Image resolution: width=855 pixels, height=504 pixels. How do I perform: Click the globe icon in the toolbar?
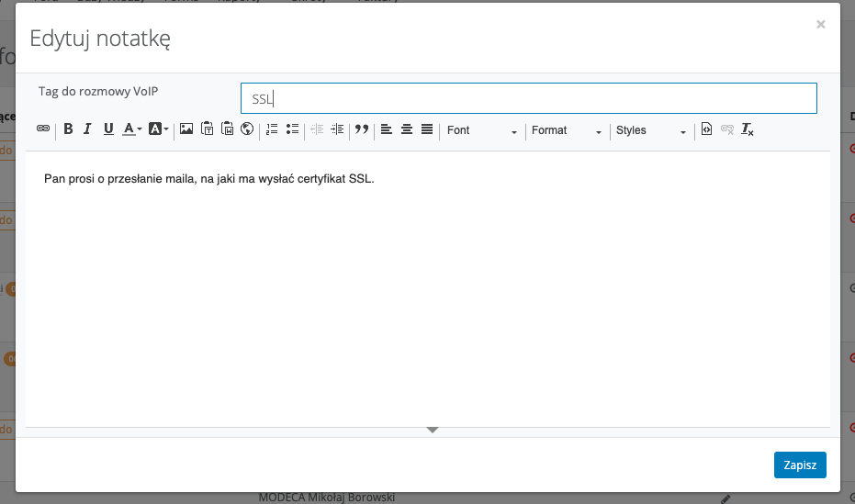[x=247, y=129]
